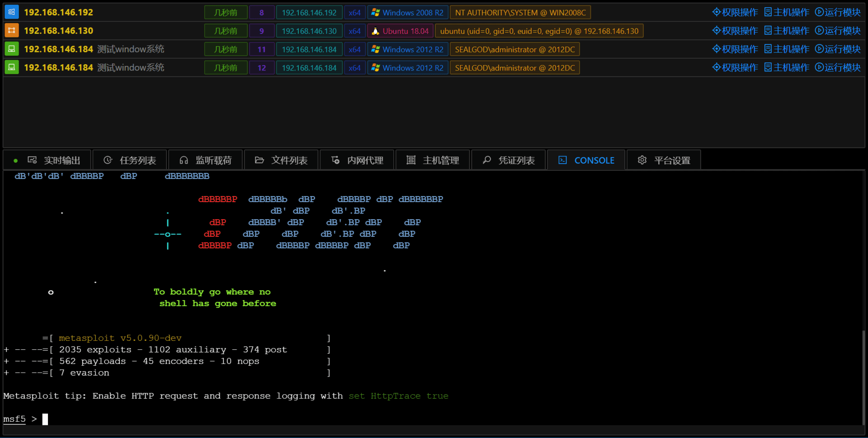Click the clock icon on 任务列表 tab

(108, 160)
